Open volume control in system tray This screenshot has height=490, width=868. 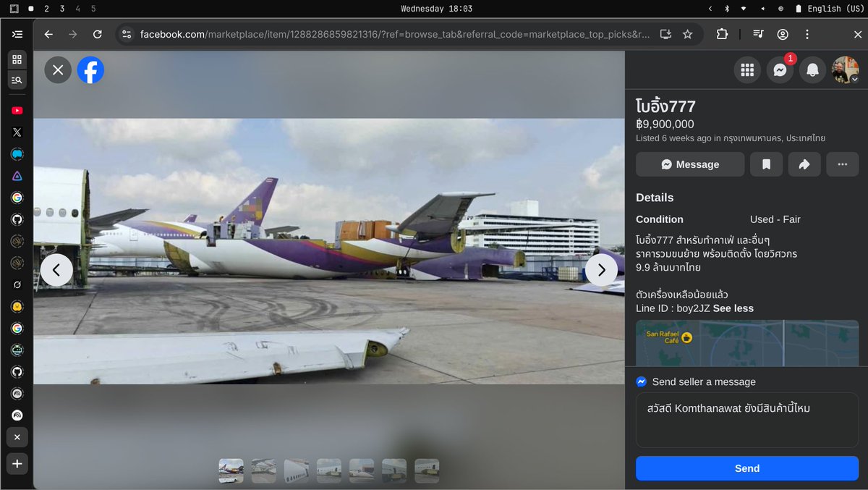pyautogui.click(x=762, y=9)
